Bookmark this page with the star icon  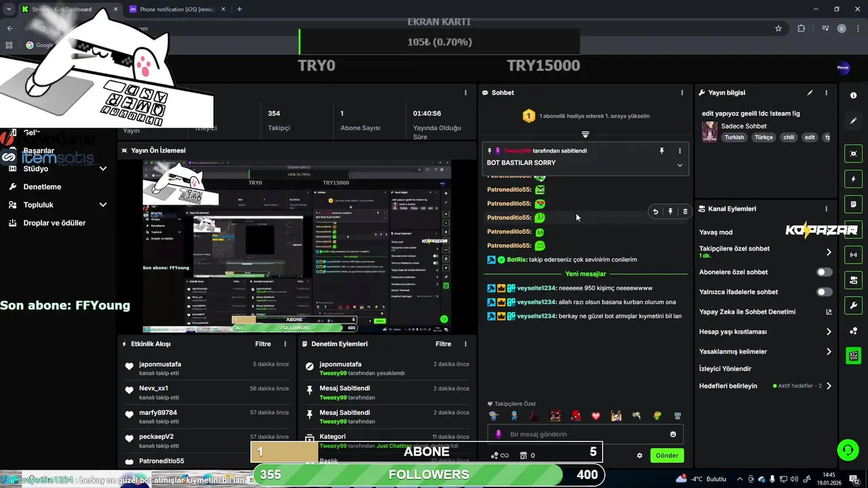tap(778, 28)
